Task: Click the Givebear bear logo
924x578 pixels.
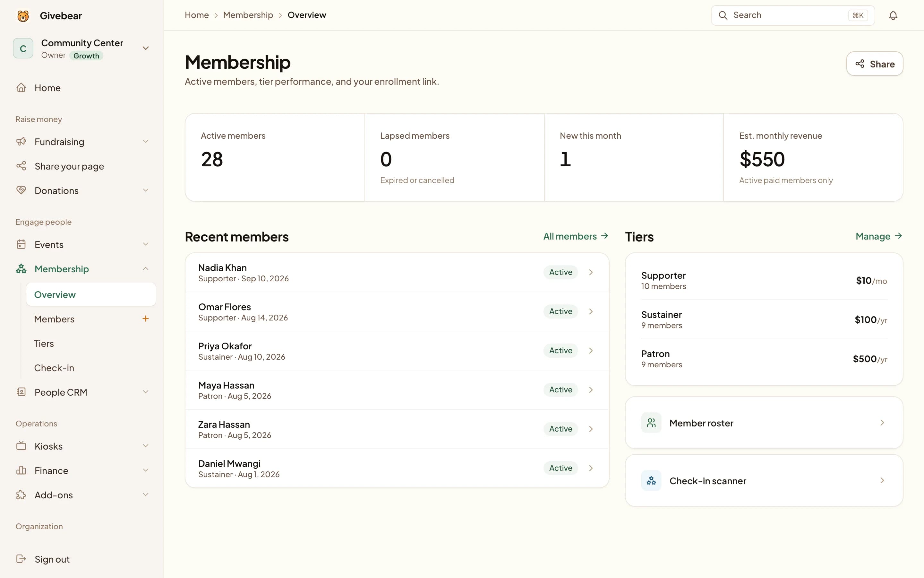Action: tap(23, 16)
